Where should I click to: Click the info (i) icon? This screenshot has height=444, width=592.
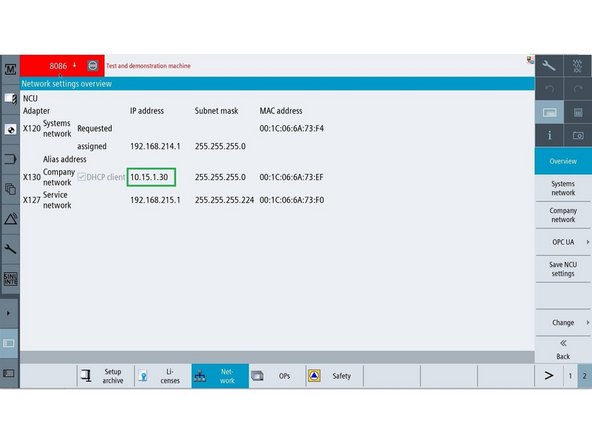(549, 135)
